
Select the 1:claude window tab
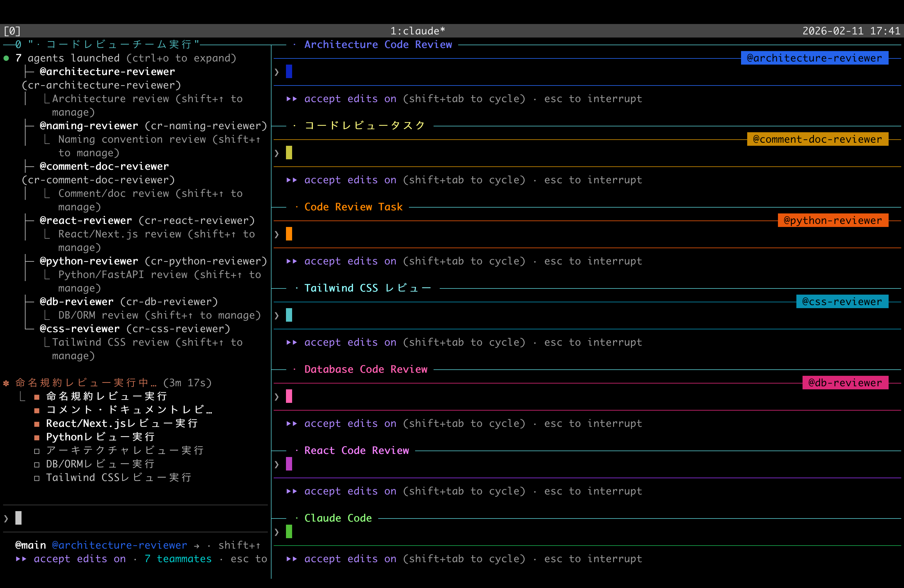pyautogui.click(x=418, y=31)
